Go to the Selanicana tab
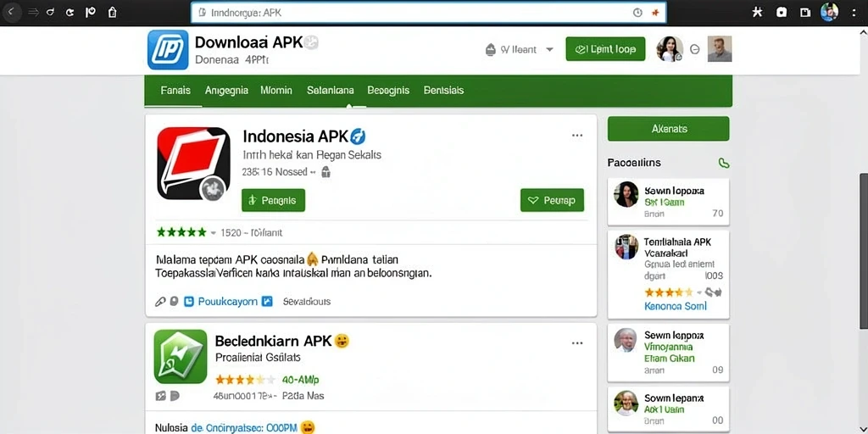The width and height of the screenshot is (868, 434). pos(331,90)
